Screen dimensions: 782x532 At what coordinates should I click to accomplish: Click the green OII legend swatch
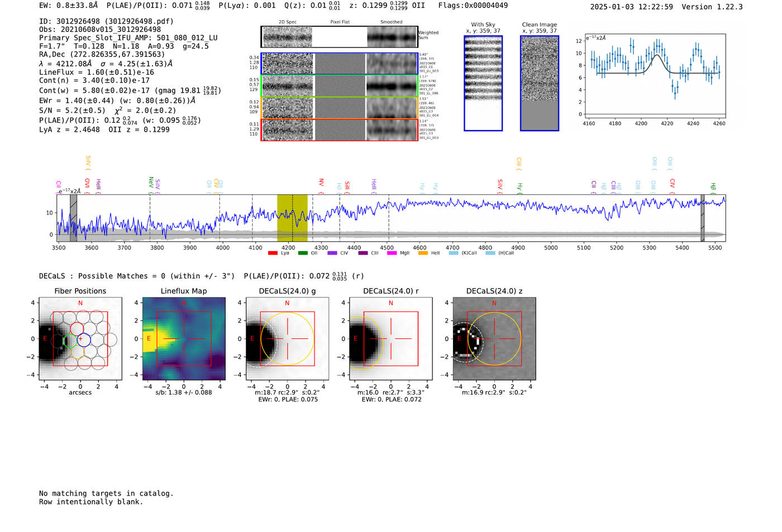pos(303,253)
